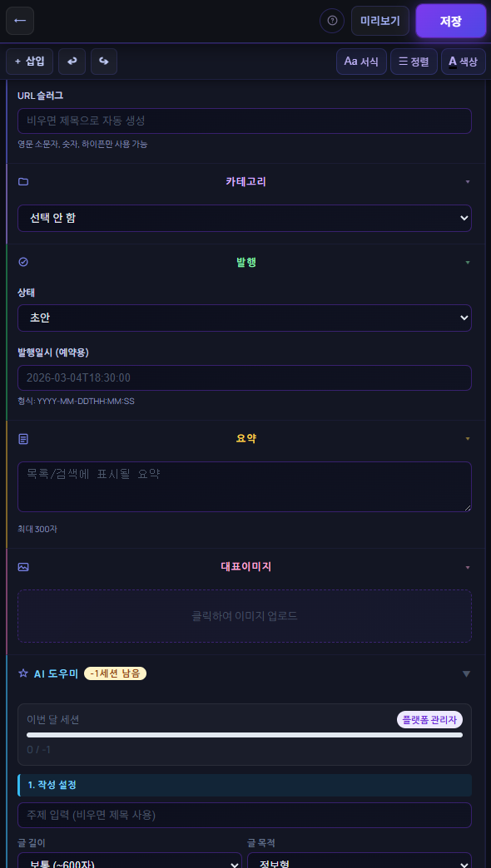
Task: Click the star icon beside AI 도우미
Action: coord(22,673)
